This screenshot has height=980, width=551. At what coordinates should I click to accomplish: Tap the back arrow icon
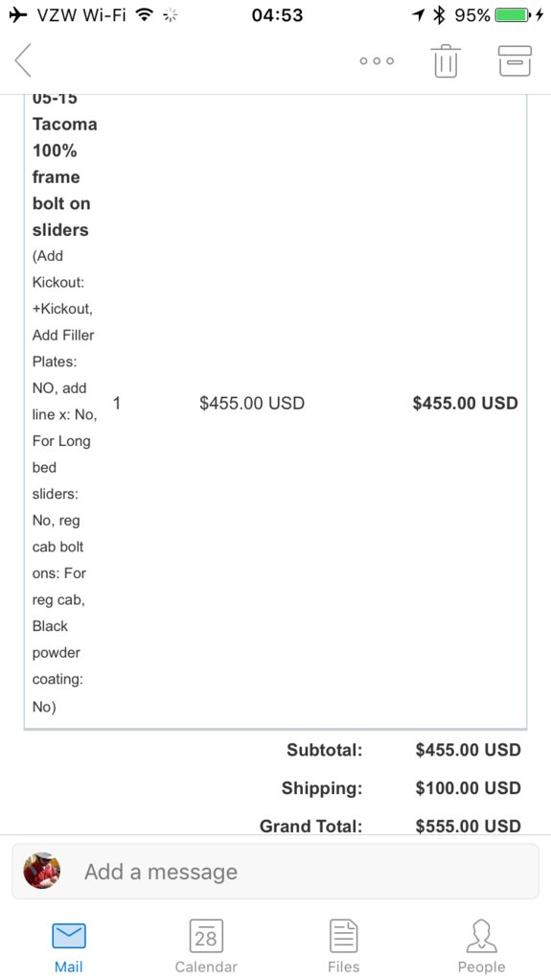click(x=23, y=60)
